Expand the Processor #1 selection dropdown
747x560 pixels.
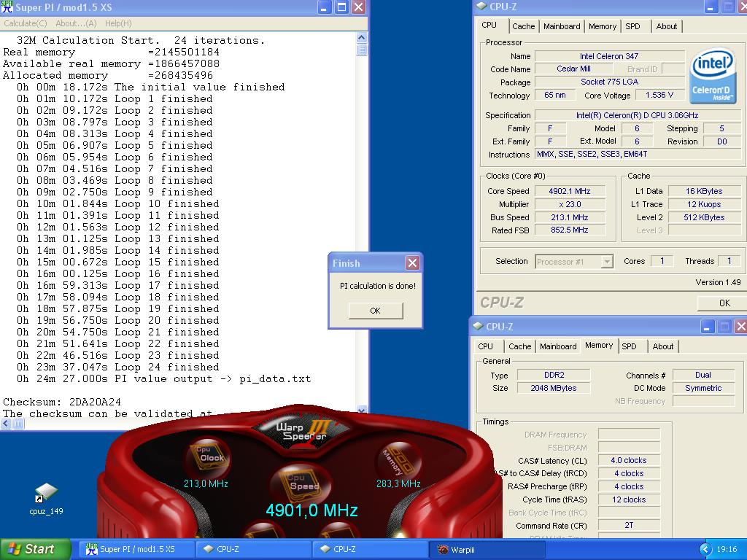coord(606,262)
